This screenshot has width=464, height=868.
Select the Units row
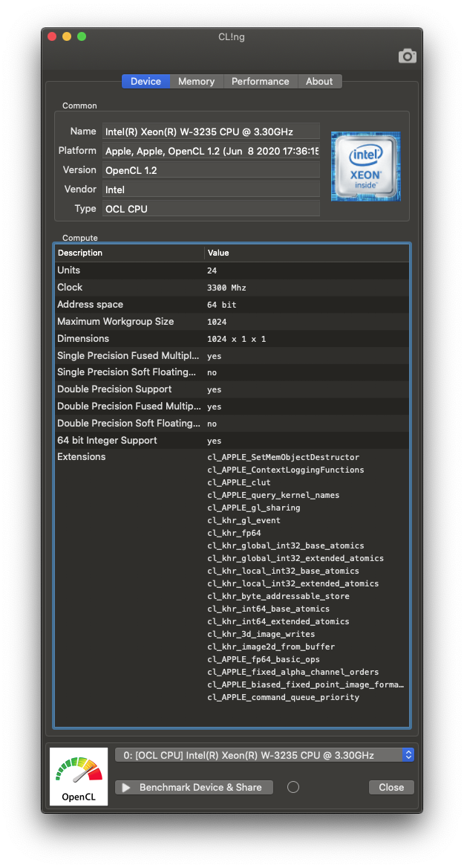[232, 271]
